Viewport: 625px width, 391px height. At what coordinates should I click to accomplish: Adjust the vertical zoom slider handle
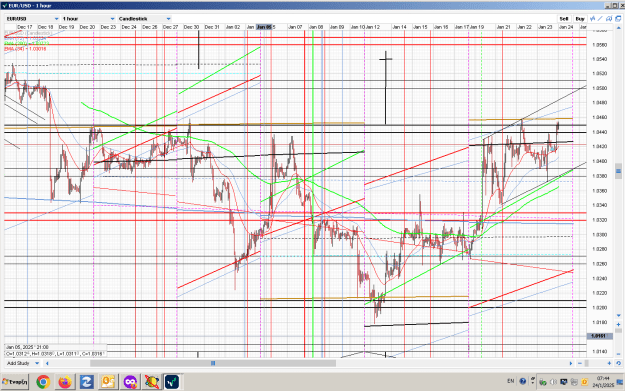(x=618, y=331)
